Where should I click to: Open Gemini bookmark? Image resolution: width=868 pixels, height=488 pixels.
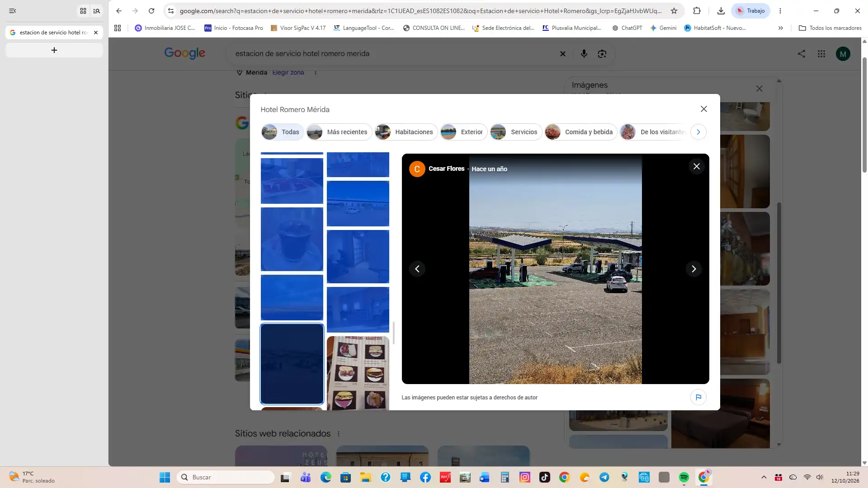(x=663, y=28)
